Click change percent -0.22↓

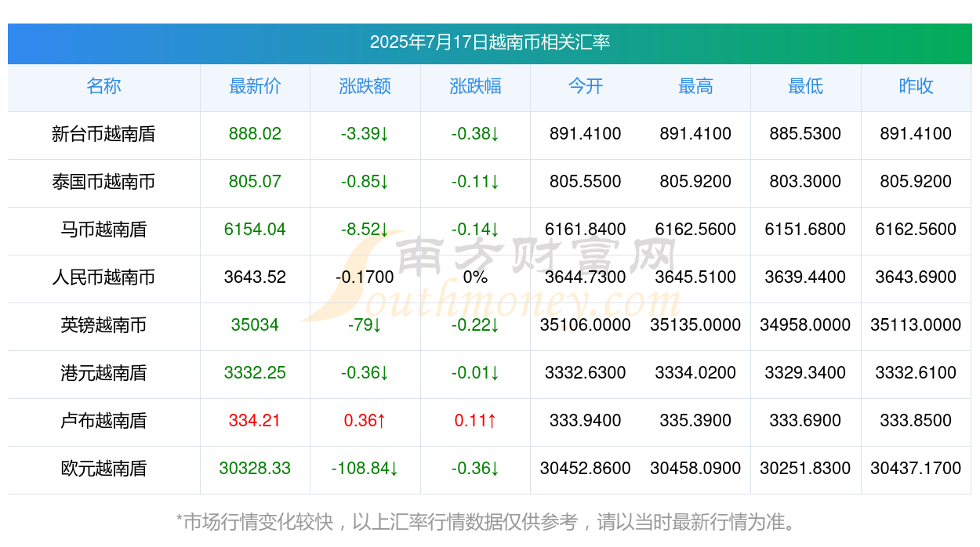click(x=475, y=325)
